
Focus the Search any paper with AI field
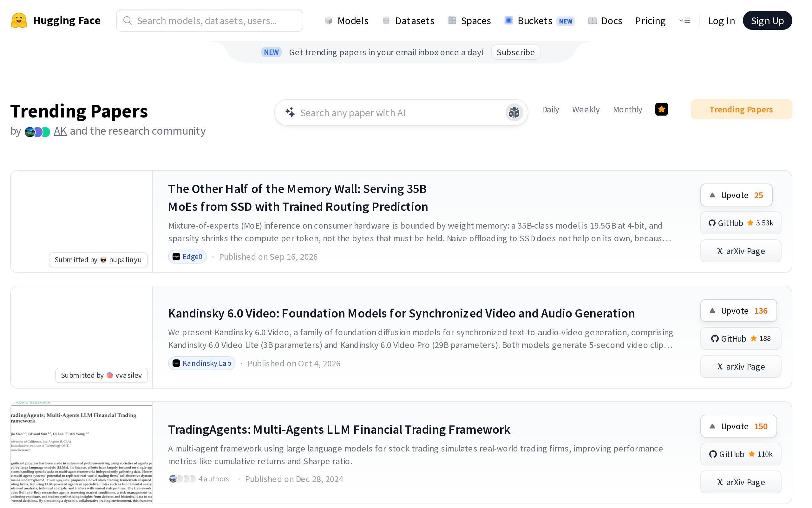point(401,112)
